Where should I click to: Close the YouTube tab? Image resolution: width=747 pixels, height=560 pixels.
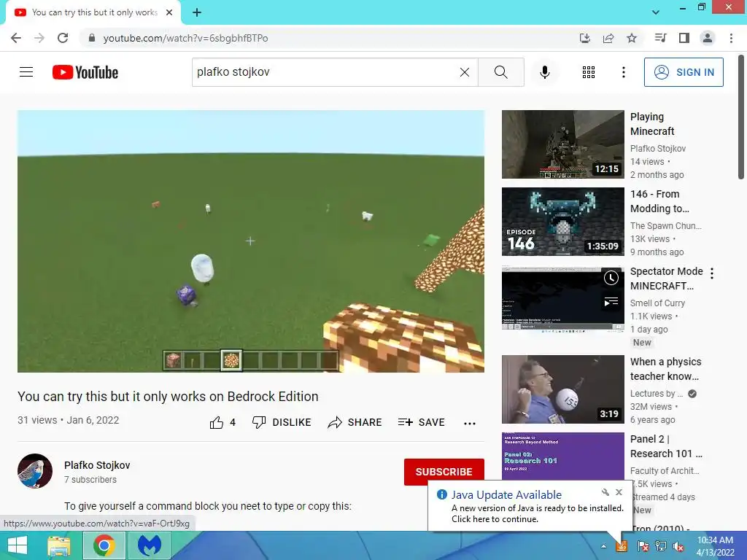169,12
